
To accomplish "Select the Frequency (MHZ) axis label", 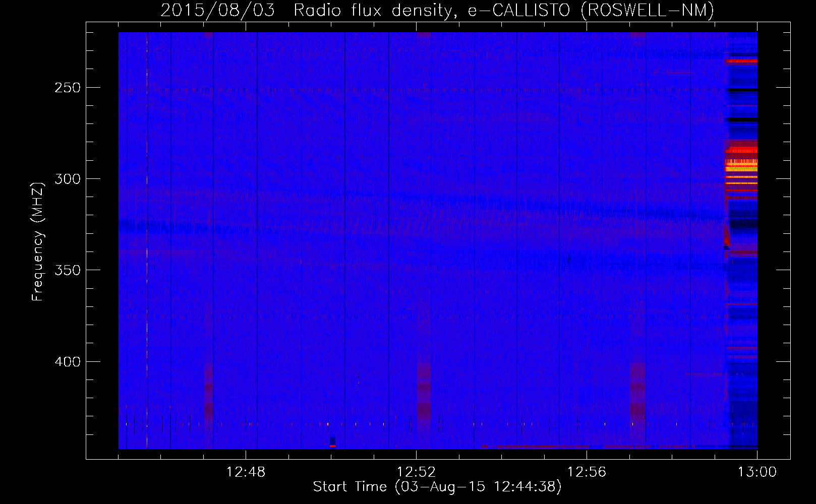I will 38,241.
